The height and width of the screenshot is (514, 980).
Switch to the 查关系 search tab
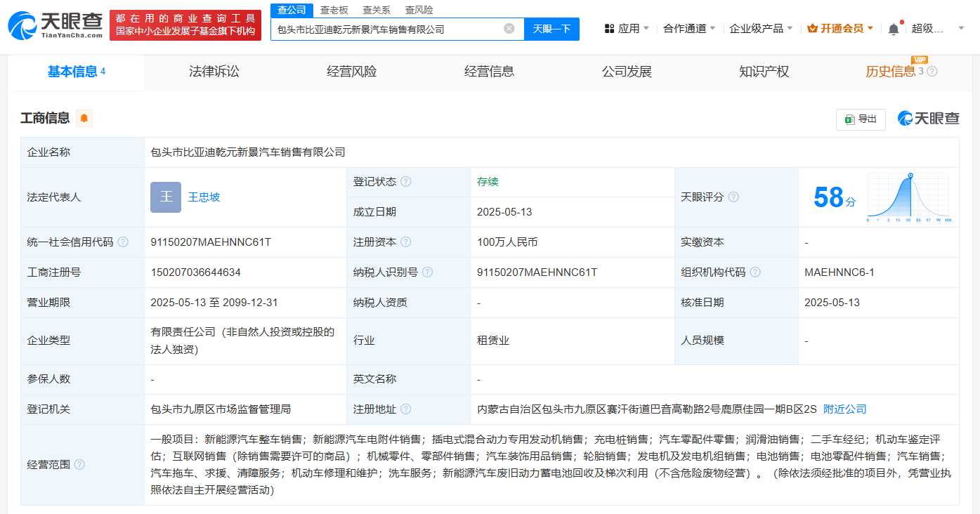[x=377, y=10]
